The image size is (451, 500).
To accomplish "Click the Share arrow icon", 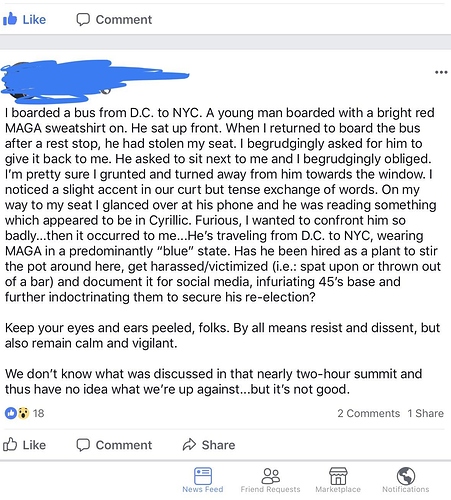I will (189, 445).
